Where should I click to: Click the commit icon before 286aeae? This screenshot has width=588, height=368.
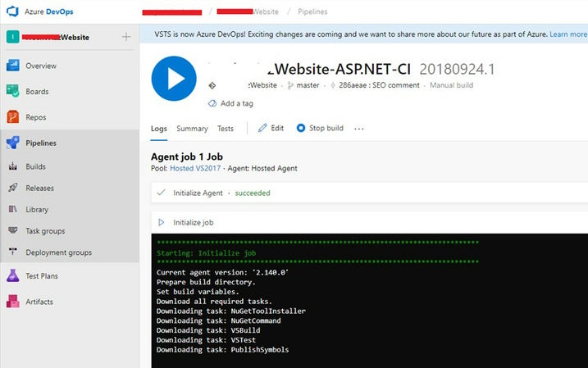pos(333,85)
